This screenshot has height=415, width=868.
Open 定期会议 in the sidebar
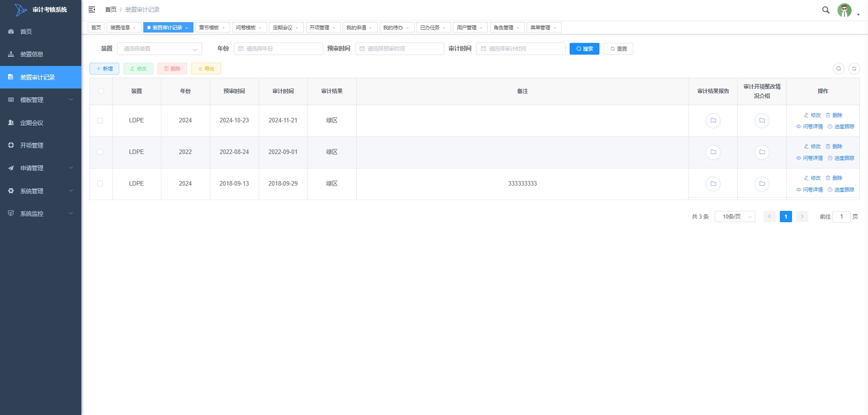tap(41, 122)
